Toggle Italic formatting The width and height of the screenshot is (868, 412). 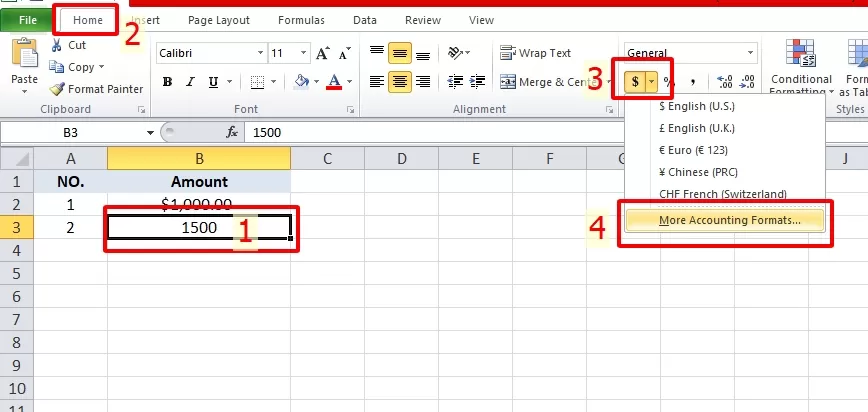tap(190, 83)
